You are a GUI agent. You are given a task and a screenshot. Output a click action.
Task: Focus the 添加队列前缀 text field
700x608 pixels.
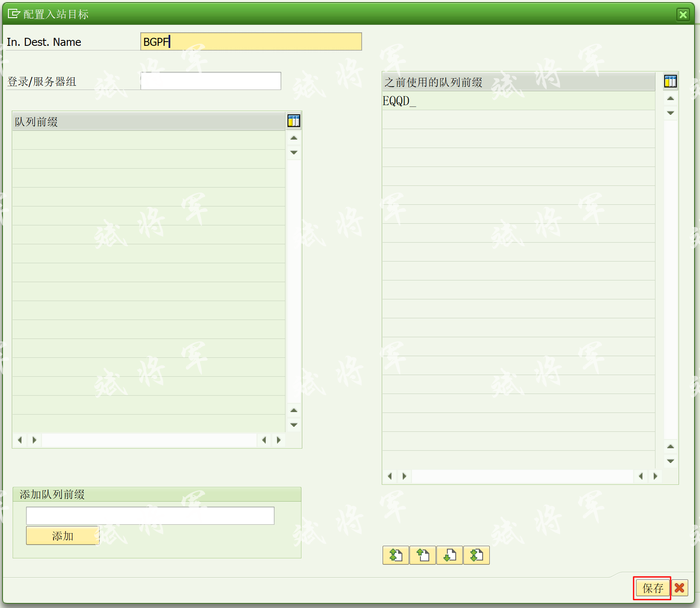pos(150,515)
